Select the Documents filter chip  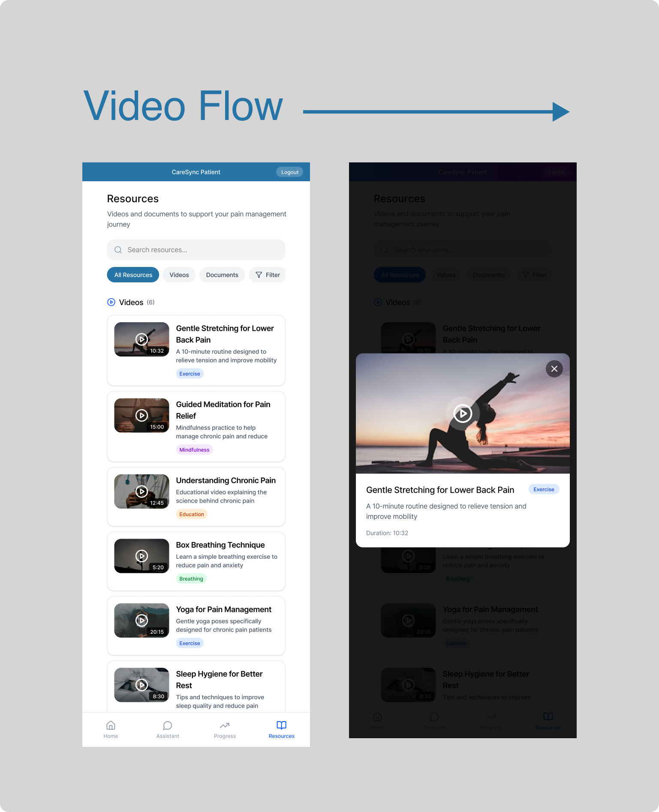click(x=222, y=275)
